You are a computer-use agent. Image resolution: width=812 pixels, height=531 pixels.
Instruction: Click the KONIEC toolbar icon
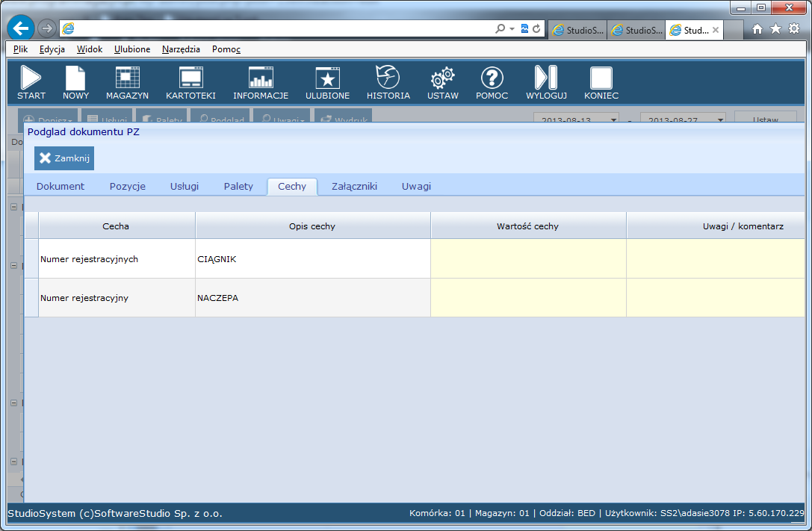(x=601, y=78)
